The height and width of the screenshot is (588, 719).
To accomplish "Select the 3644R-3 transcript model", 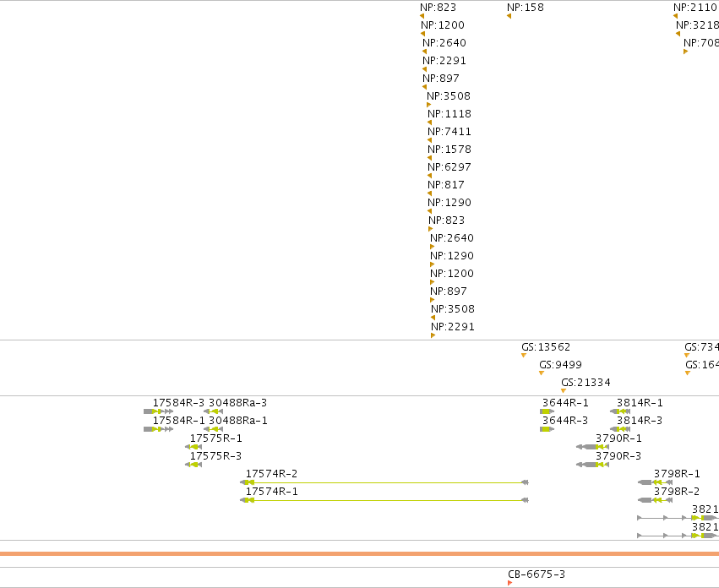I will pyautogui.click(x=547, y=429).
